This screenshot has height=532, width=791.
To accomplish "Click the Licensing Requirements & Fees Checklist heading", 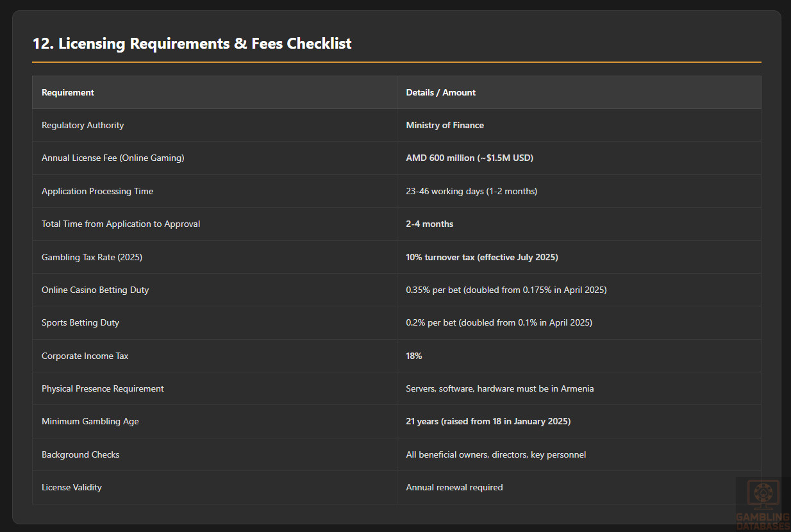I will pos(192,44).
